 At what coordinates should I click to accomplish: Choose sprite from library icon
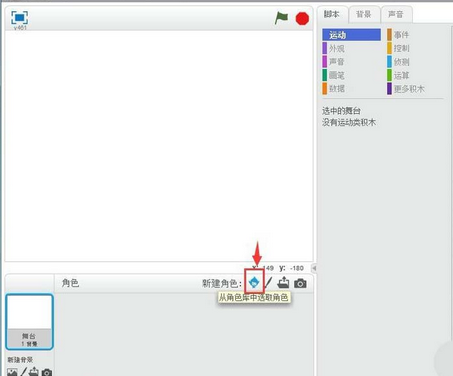pyautogui.click(x=254, y=283)
